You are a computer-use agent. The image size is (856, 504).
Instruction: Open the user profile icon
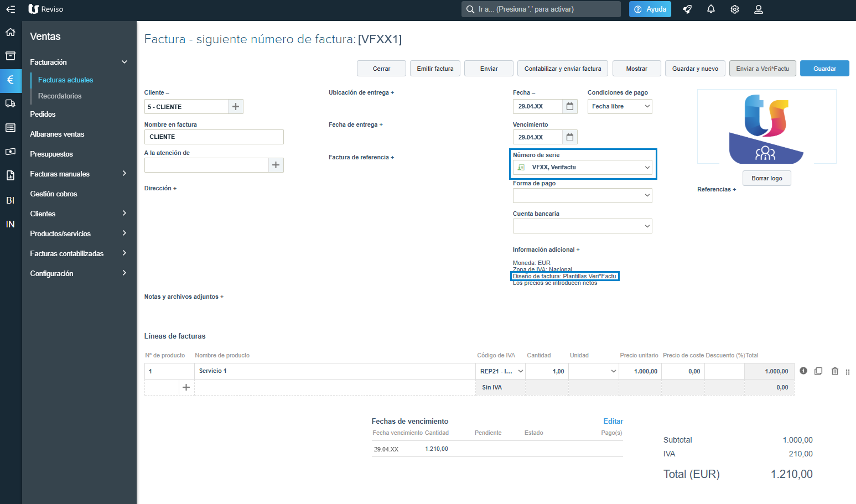(x=759, y=9)
